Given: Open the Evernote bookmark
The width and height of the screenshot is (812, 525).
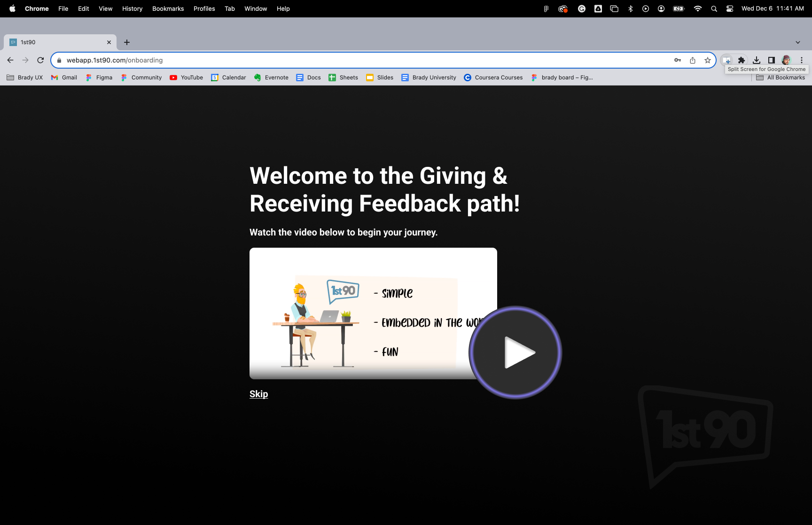Looking at the screenshot, I should click(271, 78).
